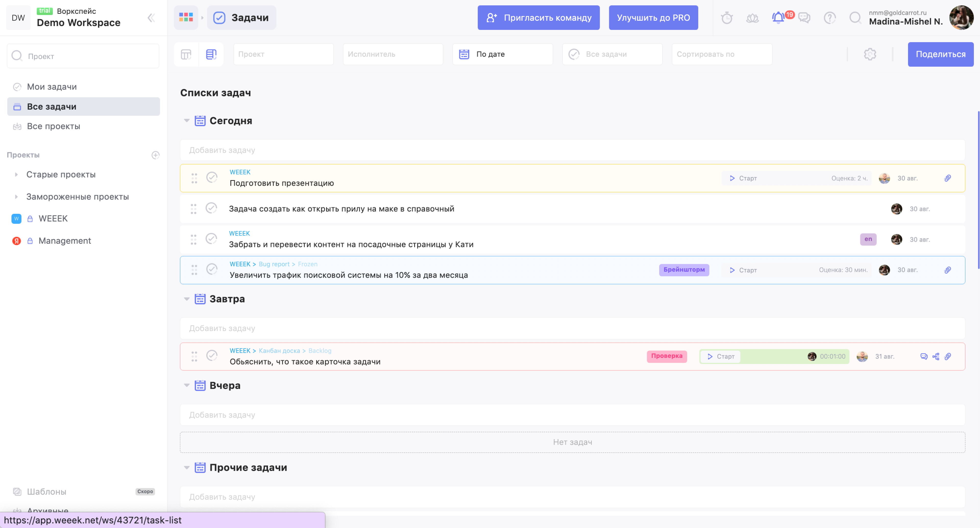The width and height of the screenshot is (980, 528).
Task: Click the Брейншторм tag
Action: point(684,269)
